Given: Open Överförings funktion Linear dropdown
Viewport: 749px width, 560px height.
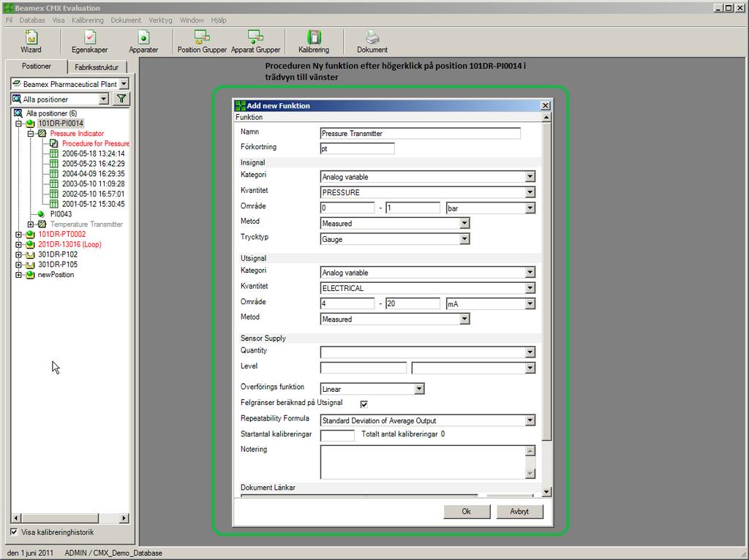Looking at the screenshot, I should coord(419,389).
